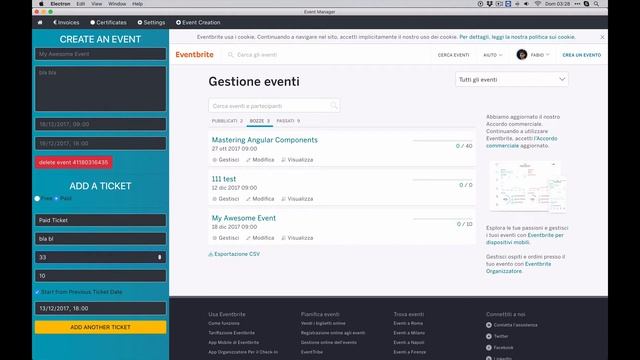Click the search magnifier in the header

click(x=231, y=55)
